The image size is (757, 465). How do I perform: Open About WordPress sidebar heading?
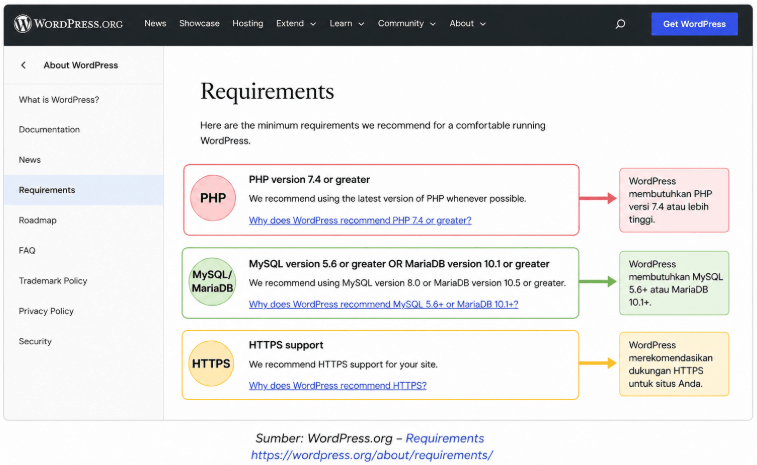[81, 65]
